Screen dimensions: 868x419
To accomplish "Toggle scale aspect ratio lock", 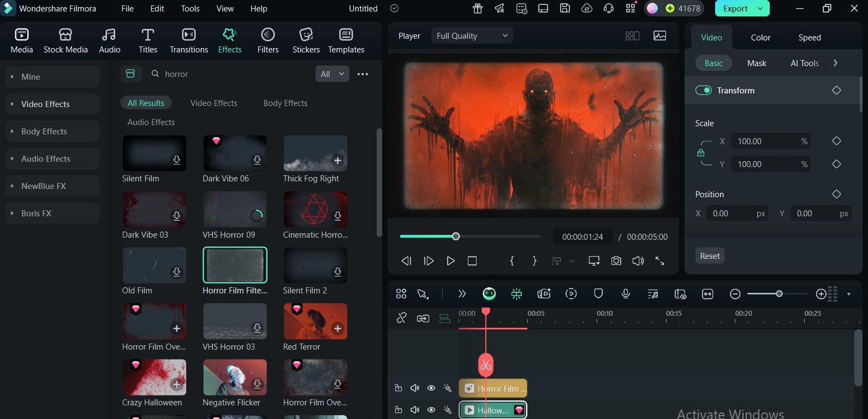I will point(701,153).
